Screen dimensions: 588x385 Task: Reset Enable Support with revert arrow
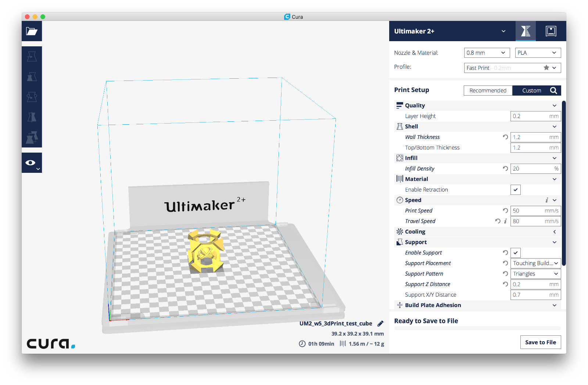click(505, 253)
